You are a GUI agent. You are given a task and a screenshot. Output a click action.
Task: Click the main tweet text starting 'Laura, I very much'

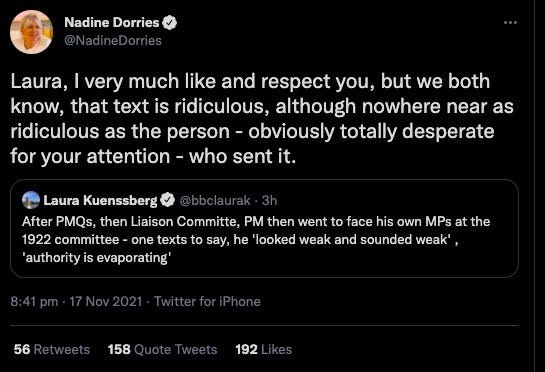tap(262, 119)
